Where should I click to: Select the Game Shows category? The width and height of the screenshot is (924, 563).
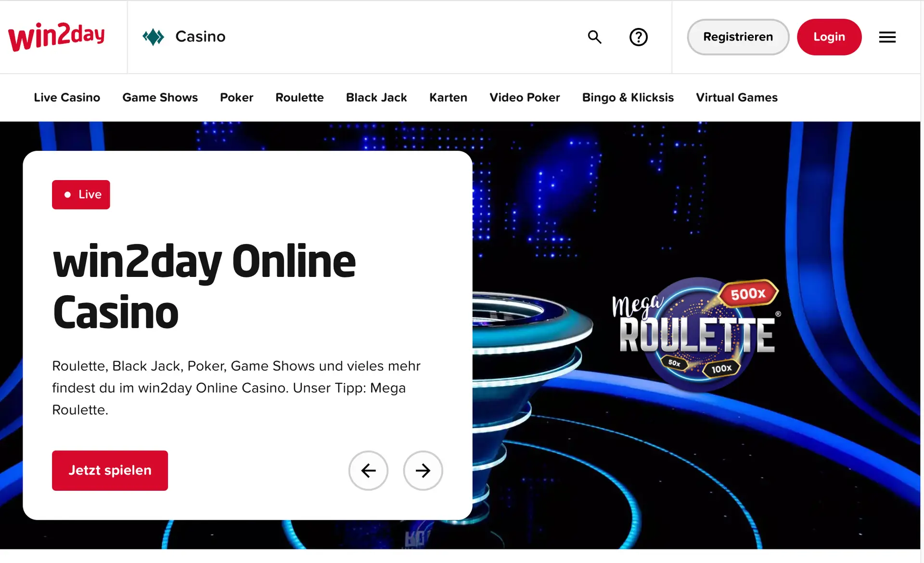[160, 97]
